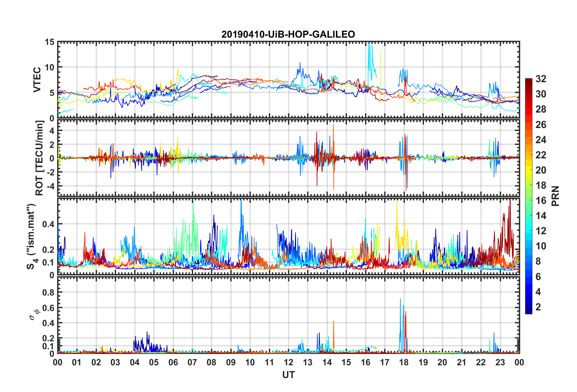Screen dimensions: 577x392
Task: Click the UT x-axis label
Action: (288, 375)
